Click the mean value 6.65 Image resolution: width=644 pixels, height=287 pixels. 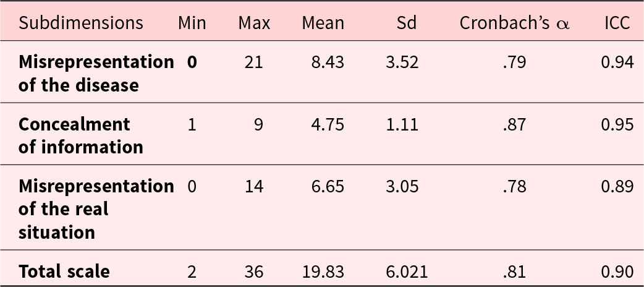tap(328, 186)
